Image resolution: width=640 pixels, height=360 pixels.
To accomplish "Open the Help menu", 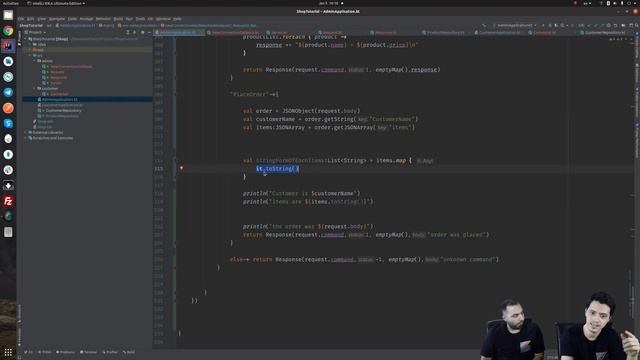I will (177, 19).
